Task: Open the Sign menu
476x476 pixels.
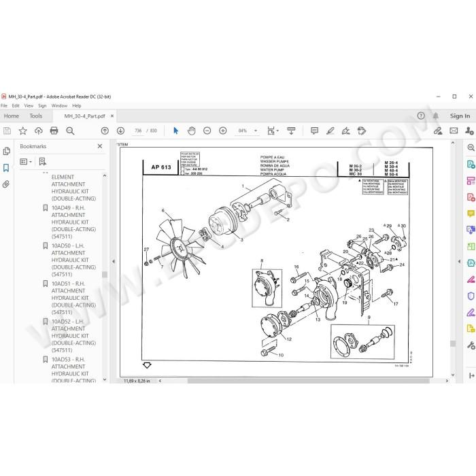Action: (x=42, y=105)
